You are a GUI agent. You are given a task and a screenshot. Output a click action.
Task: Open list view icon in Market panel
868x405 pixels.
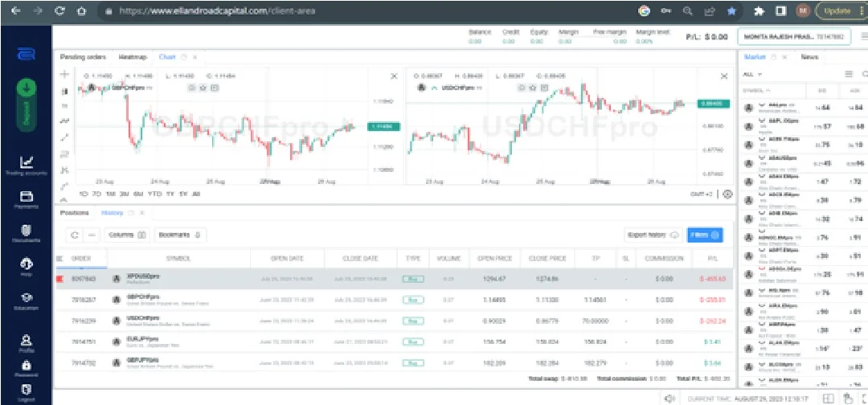(x=848, y=74)
